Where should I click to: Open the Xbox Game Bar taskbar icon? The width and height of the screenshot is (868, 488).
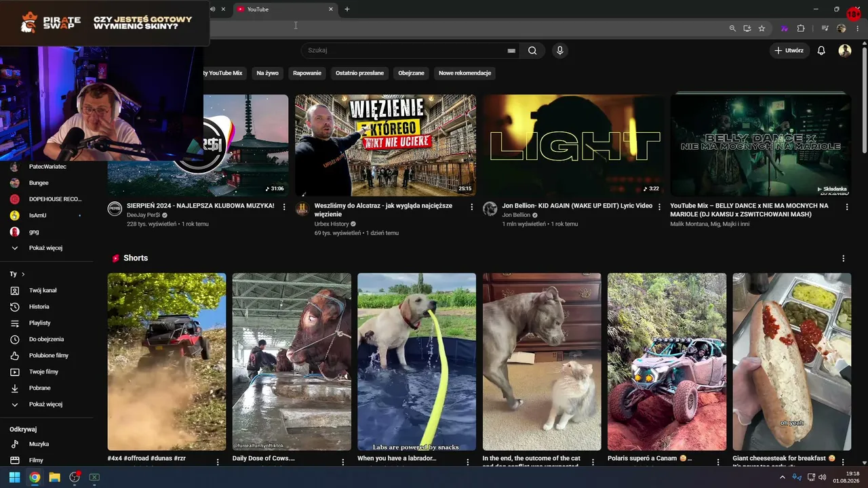point(94,477)
